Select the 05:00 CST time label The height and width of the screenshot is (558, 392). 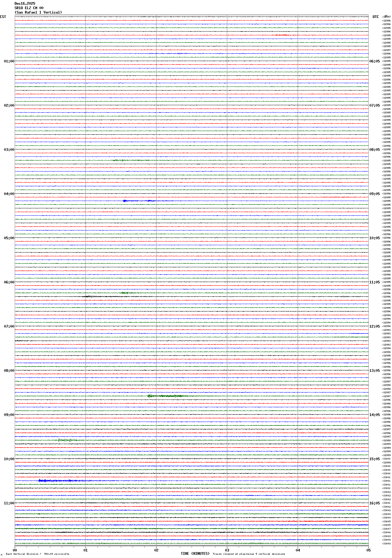click(9, 238)
